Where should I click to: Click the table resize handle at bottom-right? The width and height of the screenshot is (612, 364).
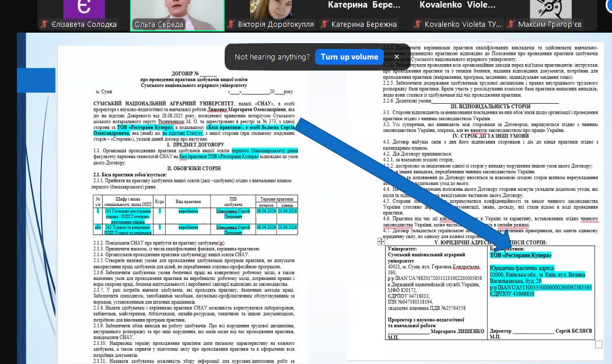pos(599,345)
